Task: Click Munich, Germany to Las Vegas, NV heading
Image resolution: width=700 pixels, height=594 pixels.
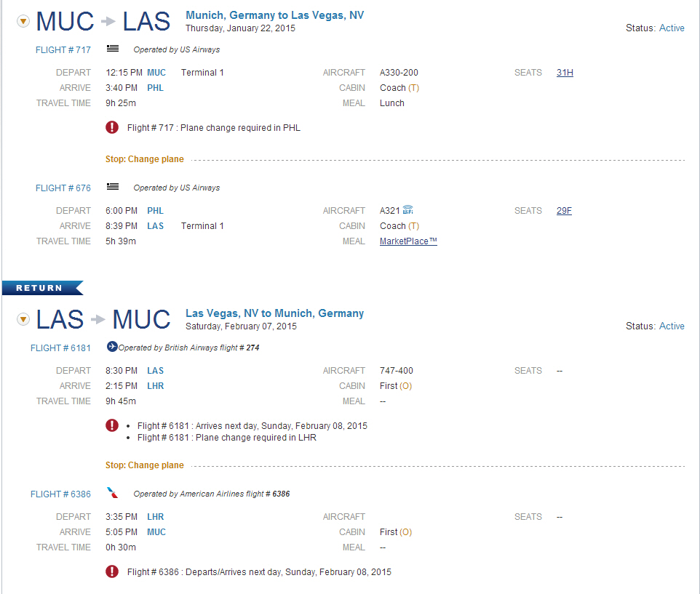Action: [274, 15]
